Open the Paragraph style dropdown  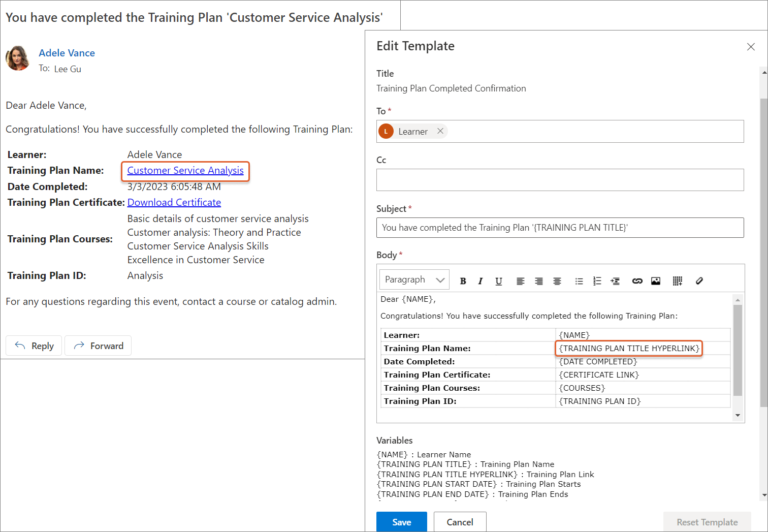414,280
